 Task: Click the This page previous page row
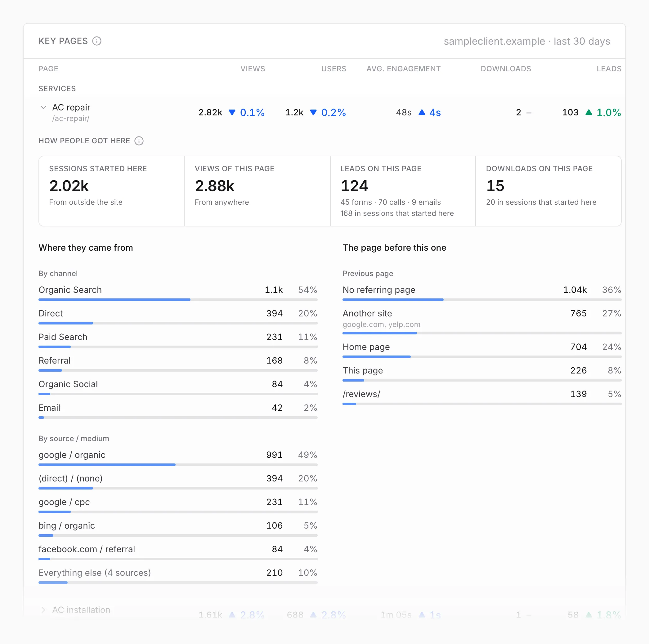coord(482,373)
